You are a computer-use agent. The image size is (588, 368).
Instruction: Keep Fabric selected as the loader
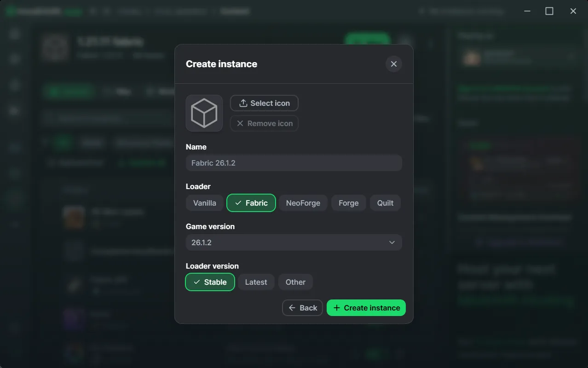pos(251,203)
